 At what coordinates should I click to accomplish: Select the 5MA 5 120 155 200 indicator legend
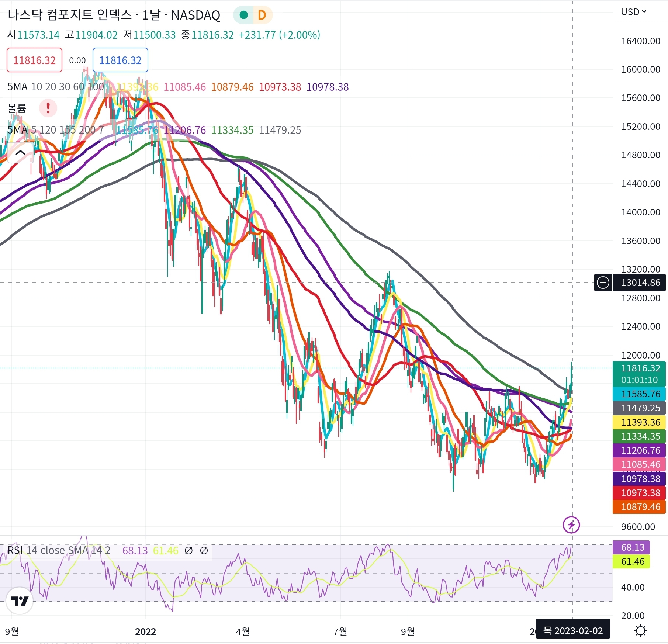pos(56,130)
